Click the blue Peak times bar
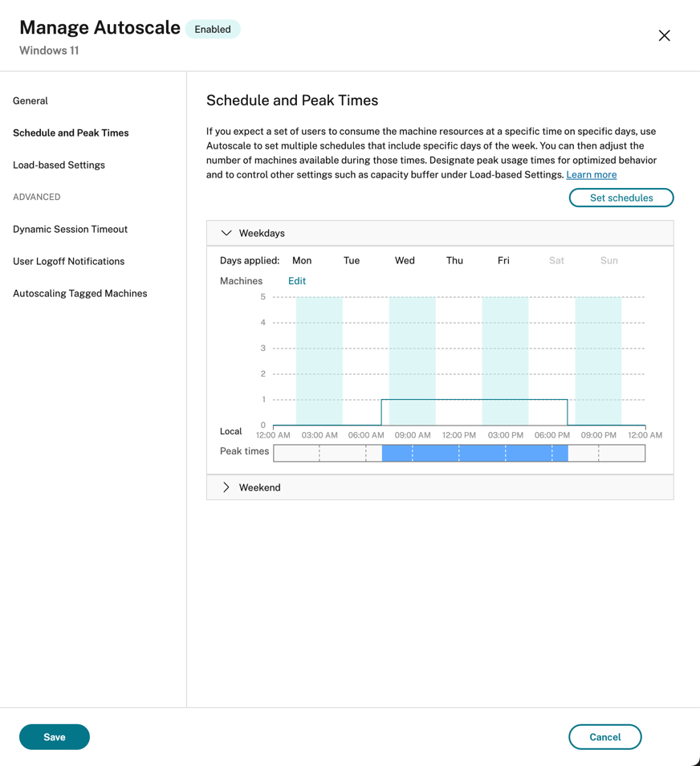Image resolution: width=700 pixels, height=766 pixels. pos(474,453)
